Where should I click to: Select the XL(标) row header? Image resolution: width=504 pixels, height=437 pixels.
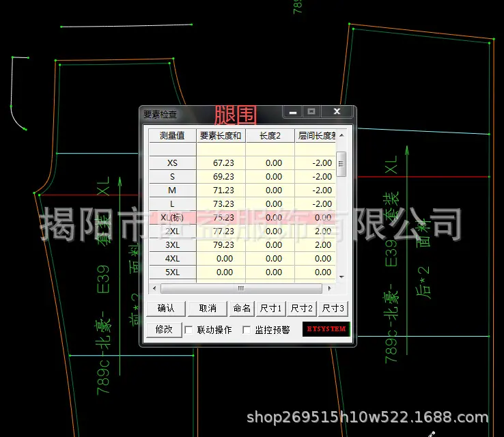tap(172, 218)
